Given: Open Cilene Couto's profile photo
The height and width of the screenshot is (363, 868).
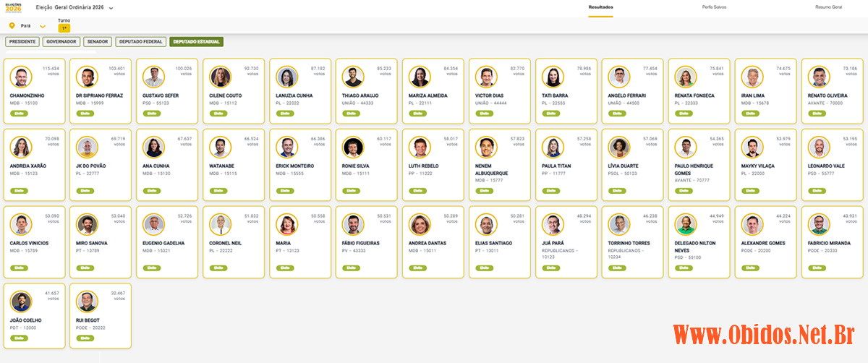Looking at the screenshot, I should pyautogui.click(x=220, y=77).
